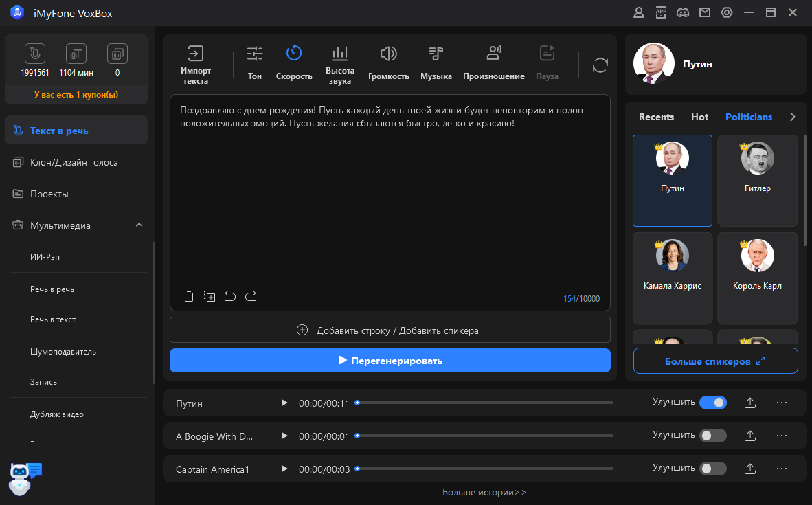Screen dimensions: 812x505
Task: Disable the Улучшить toggle for the Путин track
Action: pyautogui.click(x=712, y=403)
